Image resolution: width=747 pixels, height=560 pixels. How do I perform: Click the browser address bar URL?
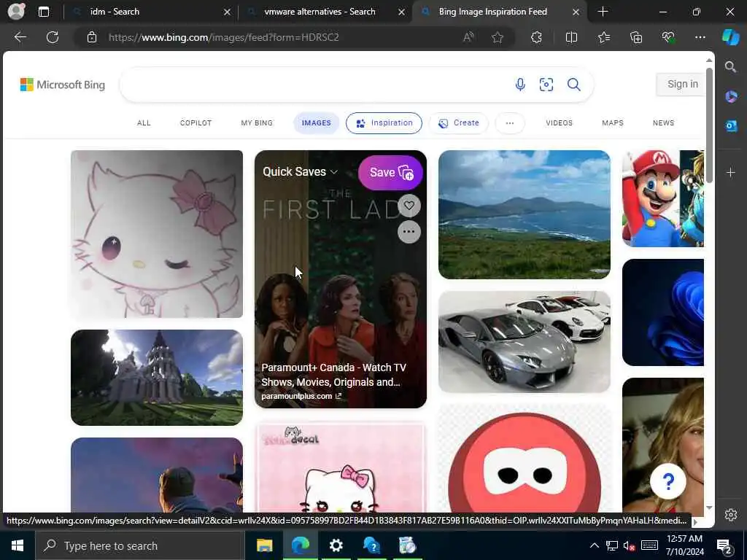pyautogui.click(x=223, y=37)
